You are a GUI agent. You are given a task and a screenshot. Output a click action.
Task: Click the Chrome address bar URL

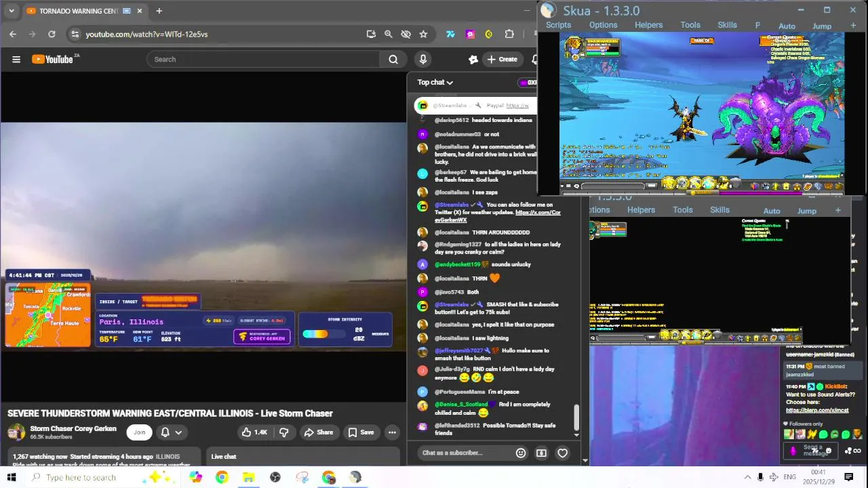click(146, 34)
